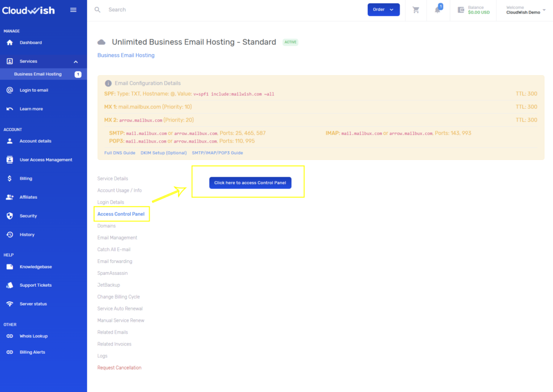This screenshot has height=392, width=553.
Task: Expand the Order dropdown
Action: pyautogui.click(x=383, y=10)
